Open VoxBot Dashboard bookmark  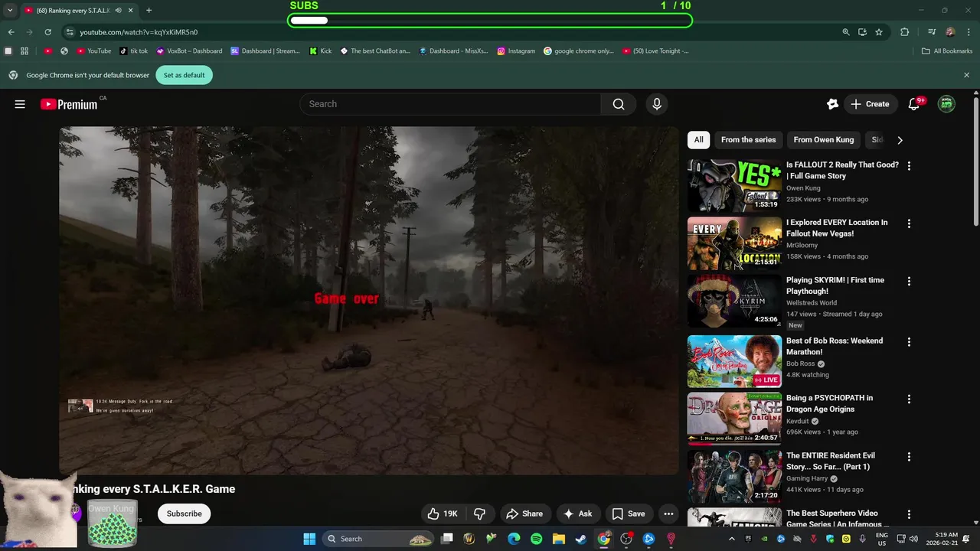(189, 51)
